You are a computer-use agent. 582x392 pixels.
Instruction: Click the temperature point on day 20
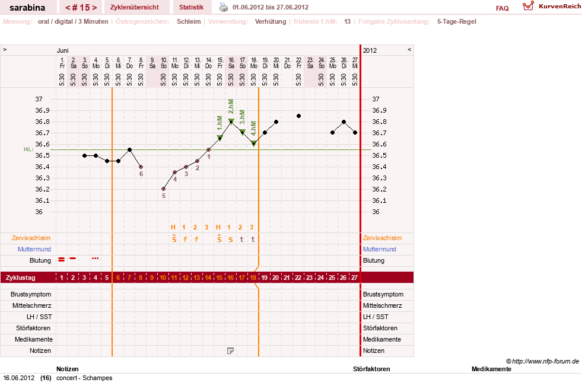[x=276, y=122]
